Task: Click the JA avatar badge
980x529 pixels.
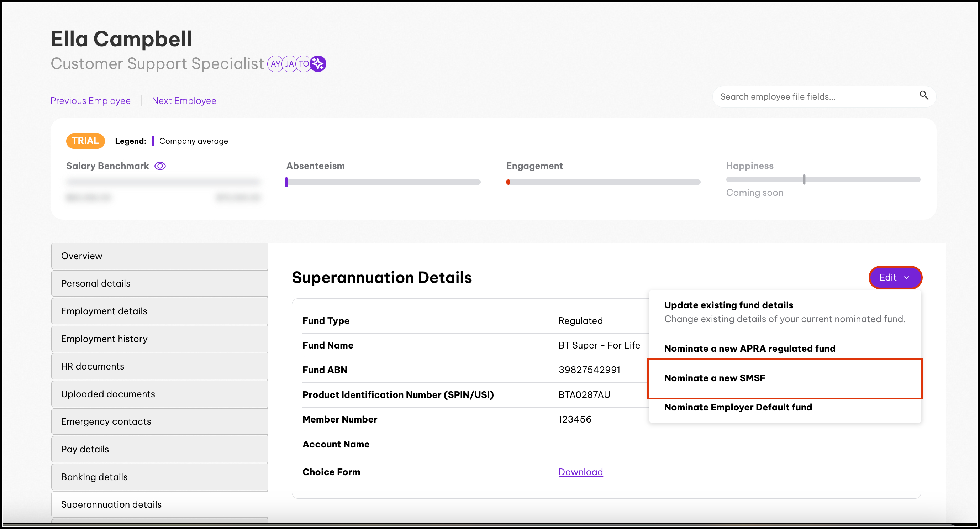Action: [290, 64]
